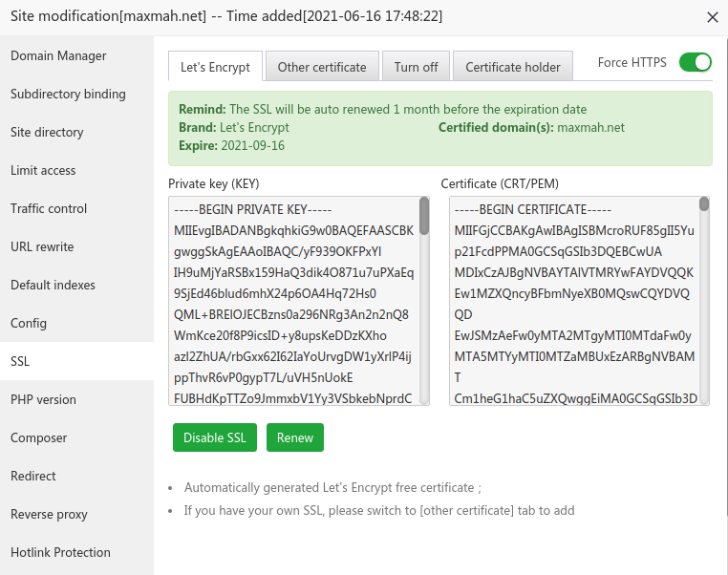Switch to the Let's Encrypt tab

[215, 67]
